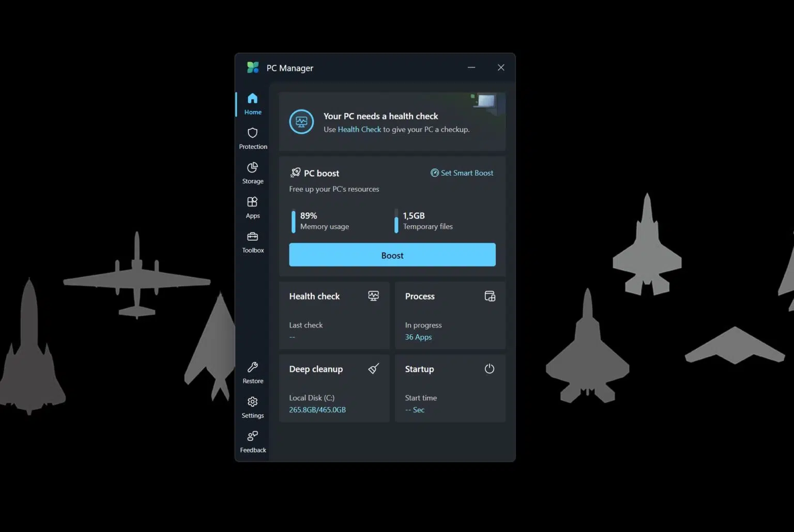The height and width of the screenshot is (532, 794).
Task: Go to the Storage section
Action: [253, 173]
